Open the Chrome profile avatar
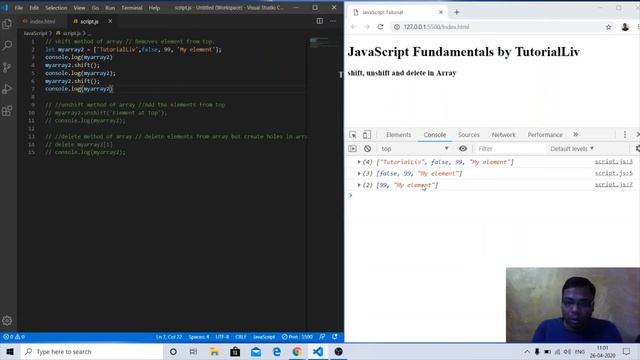 tap(625, 27)
